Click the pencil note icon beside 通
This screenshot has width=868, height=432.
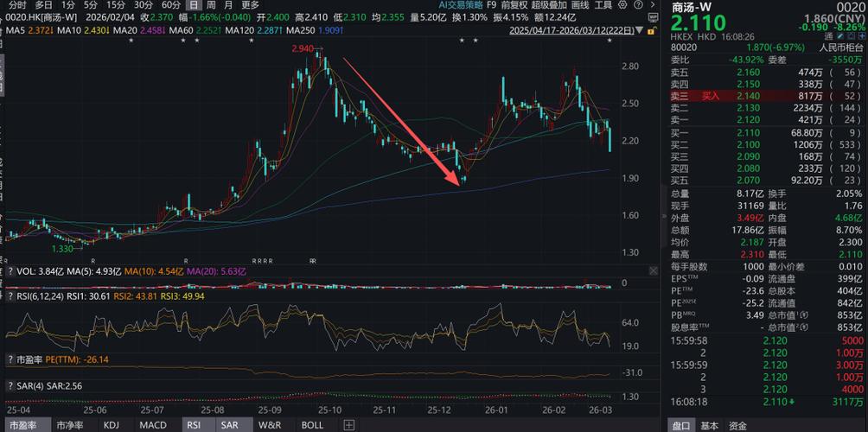click(x=841, y=36)
